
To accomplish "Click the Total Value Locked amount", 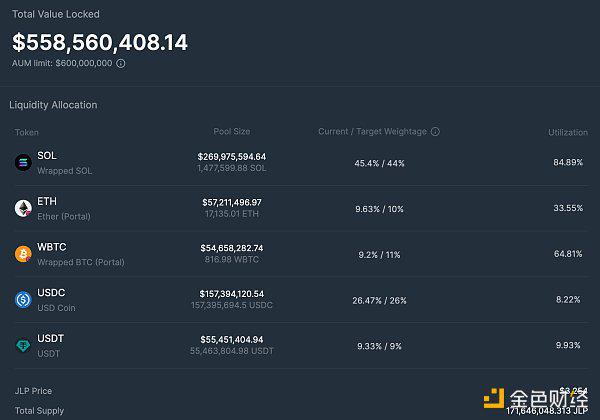I will click(x=100, y=43).
